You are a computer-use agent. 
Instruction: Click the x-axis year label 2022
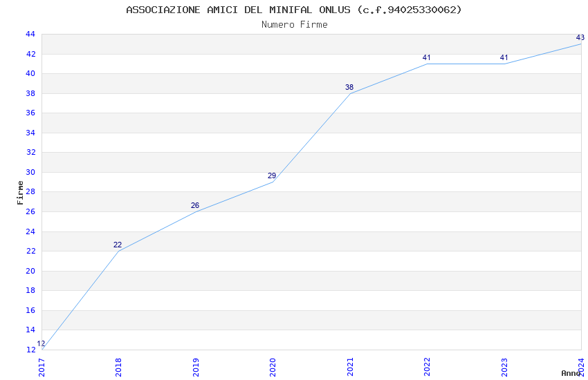(x=427, y=368)
